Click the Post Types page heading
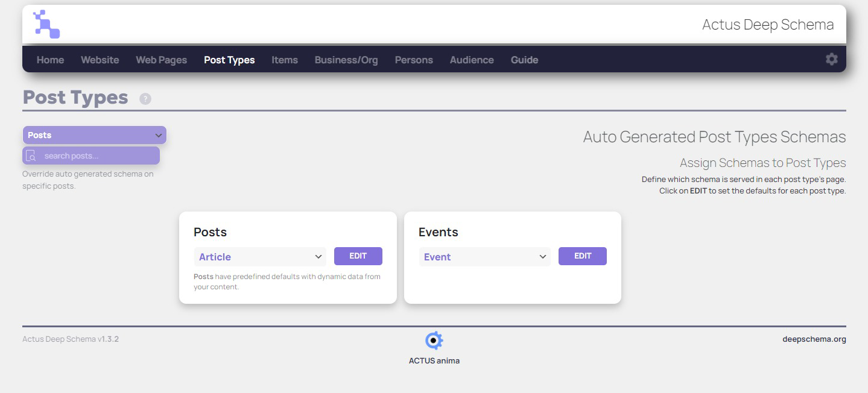Viewport: 868px width, 393px height. pos(75,98)
